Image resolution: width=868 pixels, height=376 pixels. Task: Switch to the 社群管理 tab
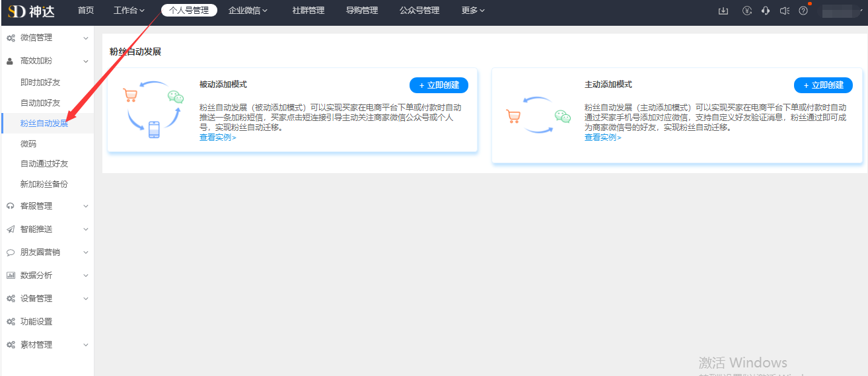click(308, 11)
